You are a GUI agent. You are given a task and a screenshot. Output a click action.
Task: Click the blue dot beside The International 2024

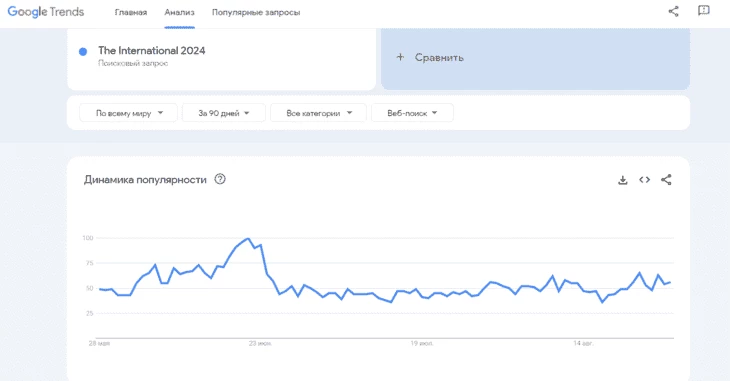pos(83,52)
